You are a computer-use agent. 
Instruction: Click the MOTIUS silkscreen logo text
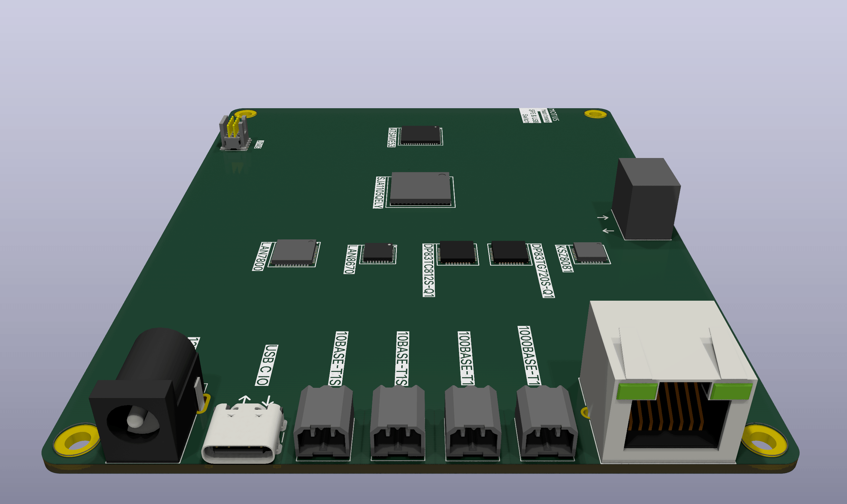[553, 115]
